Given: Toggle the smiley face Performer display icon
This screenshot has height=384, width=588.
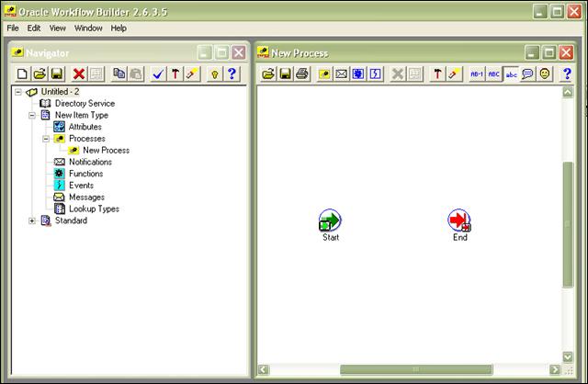Looking at the screenshot, I should click(545, 73).
